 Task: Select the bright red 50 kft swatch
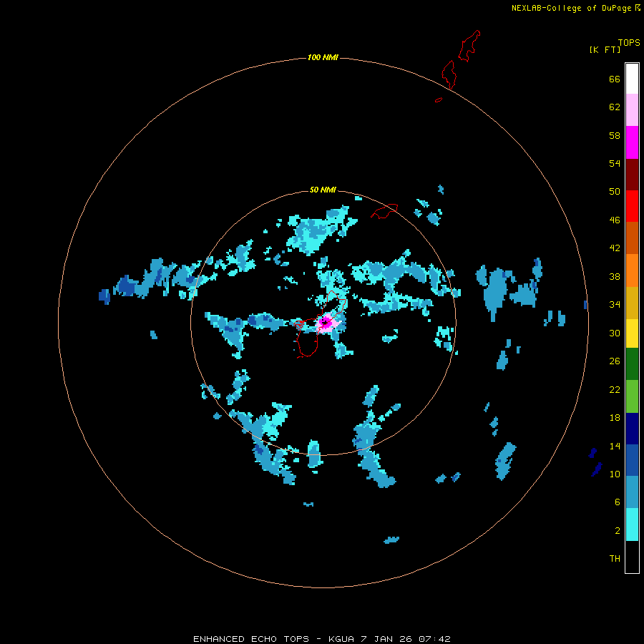coord(632,206)
